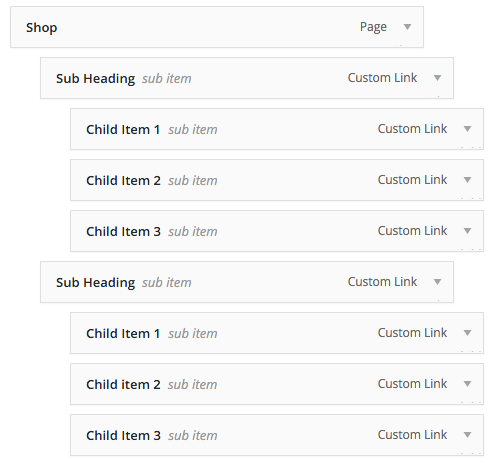Screen dimensions: 493x463
Task: Expand arrow of Child Item 1 under second Sub Heading
Action: coord(467,333)
